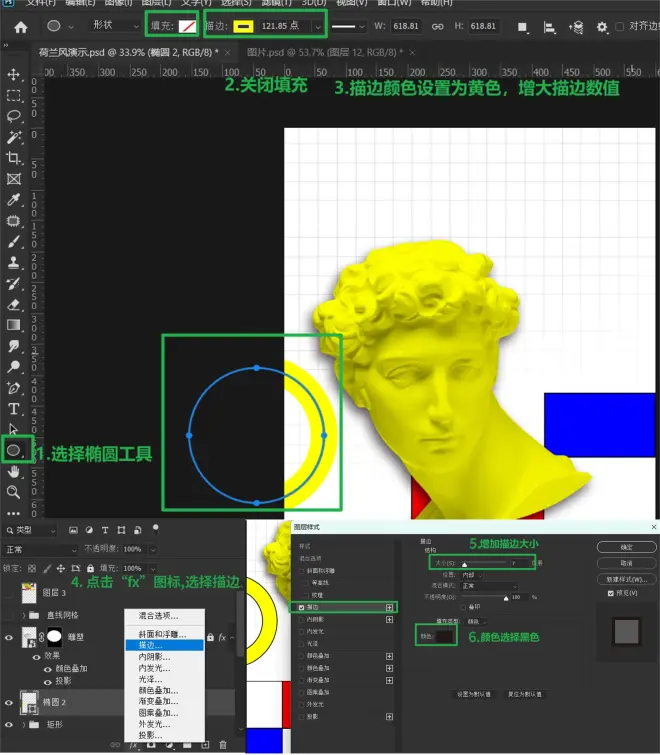Hide the 投影 effect eye
This screenshot has height=755, width=660.
pyautogui.click(x=48, y=681)
